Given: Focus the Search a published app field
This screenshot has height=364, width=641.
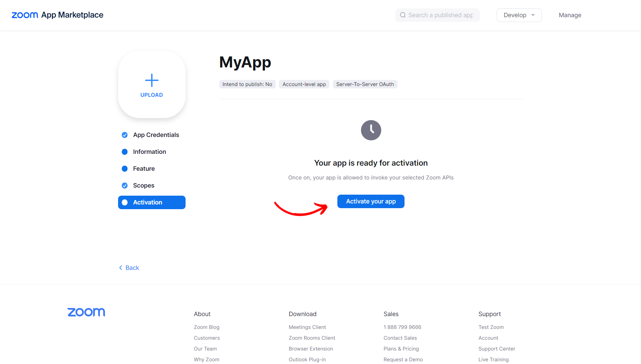Looking at the screenshot, I should [438, 15].
